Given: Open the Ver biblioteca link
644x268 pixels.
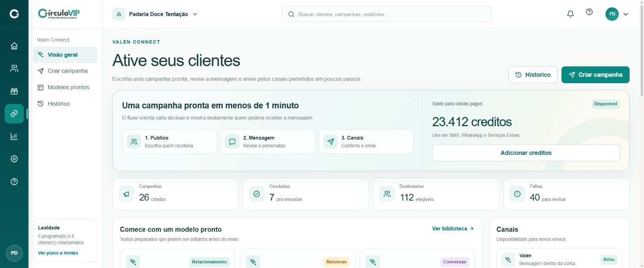Looking at the screenshot, I should pyautogui.click(x=453, y=228).
